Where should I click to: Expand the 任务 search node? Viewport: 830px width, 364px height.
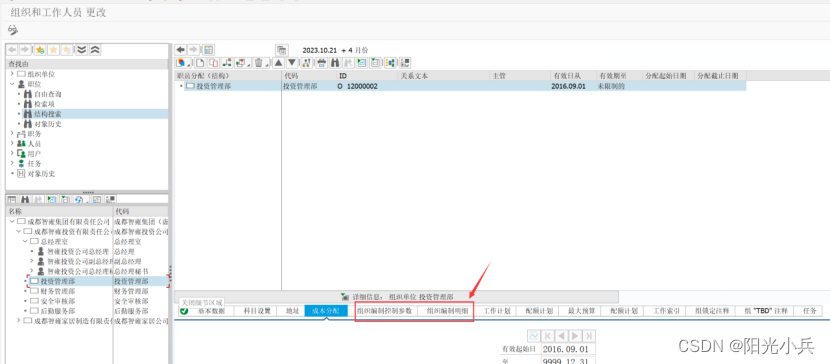(12, 163)
